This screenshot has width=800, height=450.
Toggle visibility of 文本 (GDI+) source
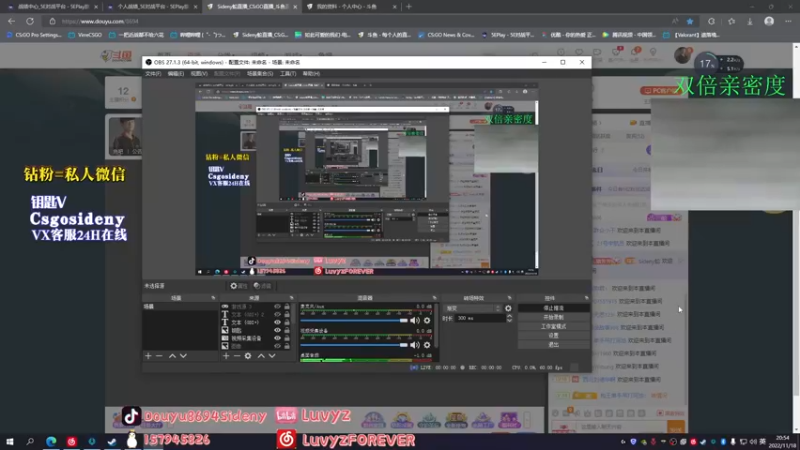pyautogui.click(x=277, y=322)
